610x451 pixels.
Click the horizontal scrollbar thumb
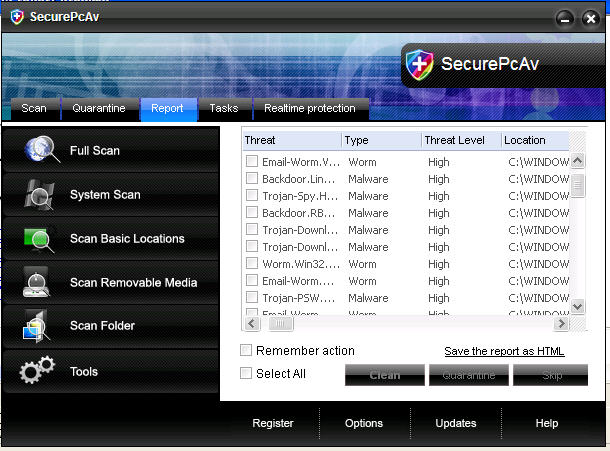(280, 323)
